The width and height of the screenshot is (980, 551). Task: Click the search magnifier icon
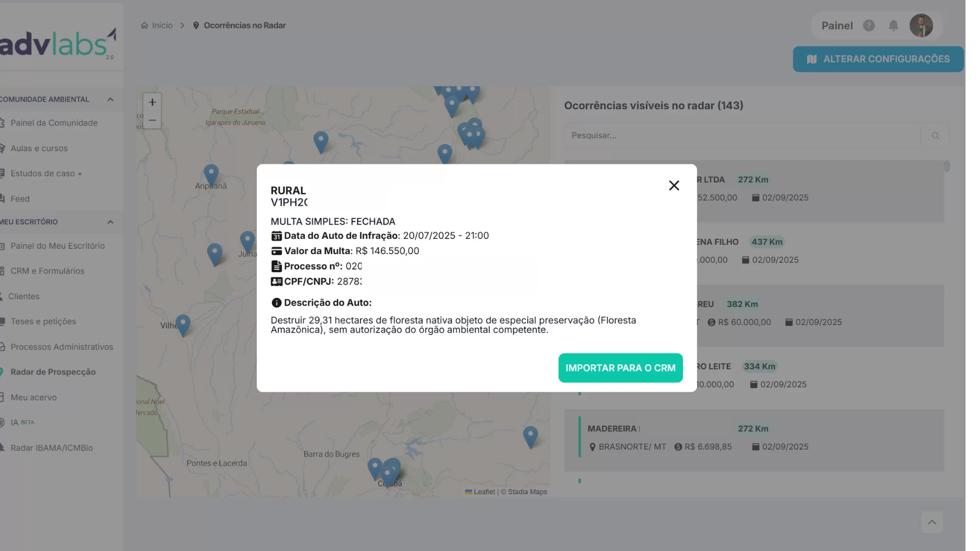[935, 136]
